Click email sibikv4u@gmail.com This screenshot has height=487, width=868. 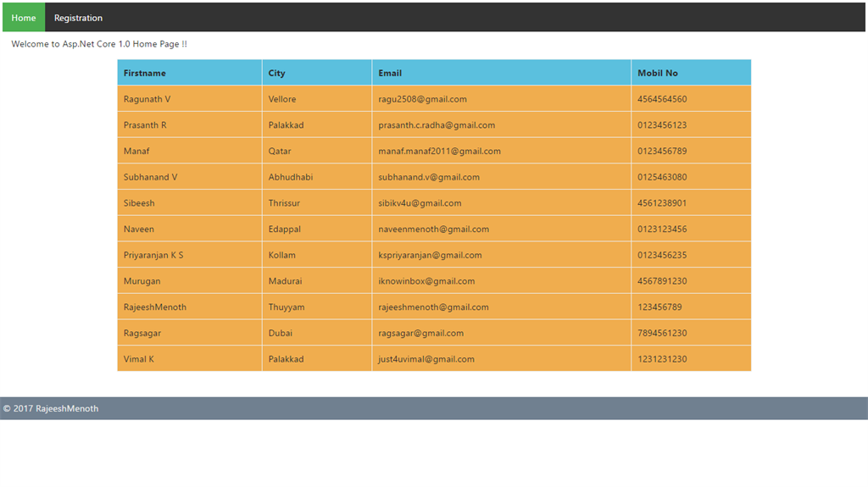420,203
